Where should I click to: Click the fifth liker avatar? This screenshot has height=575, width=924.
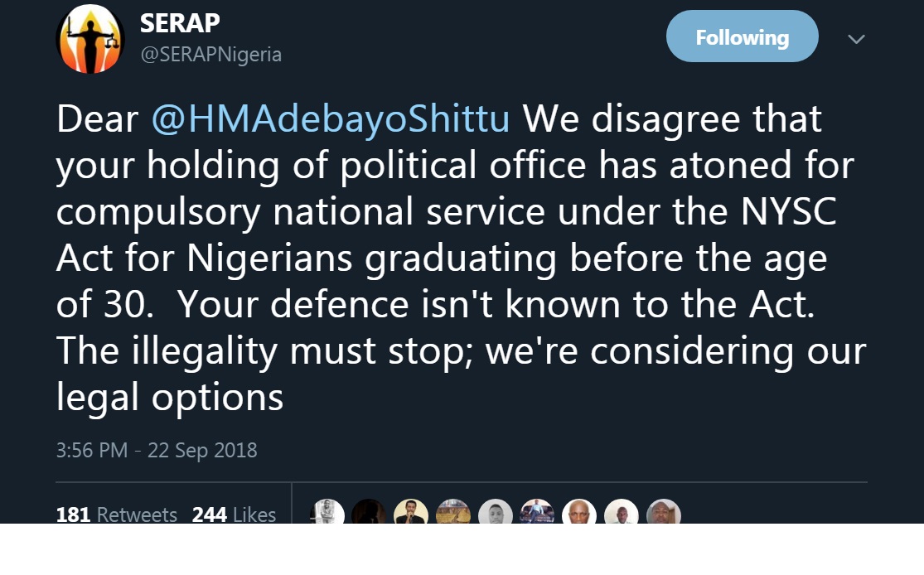pos(496,512)
